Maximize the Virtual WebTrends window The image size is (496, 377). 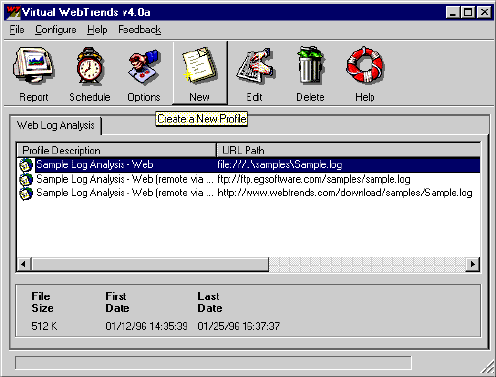click(468, 13)
